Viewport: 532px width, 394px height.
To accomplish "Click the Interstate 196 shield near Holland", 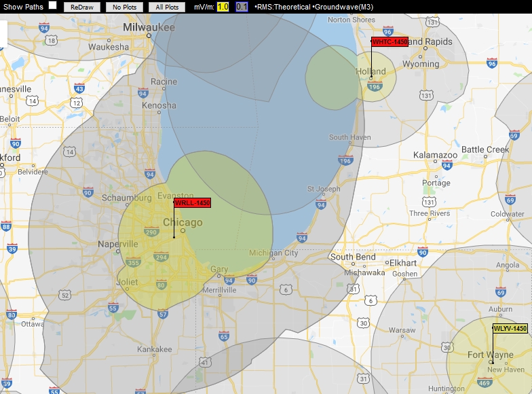I will [375, 87].
